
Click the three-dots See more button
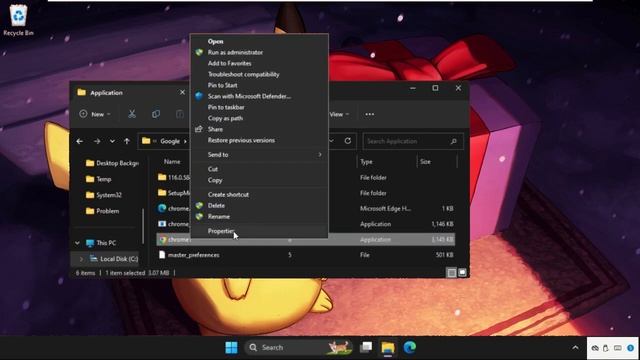pyautogui.click(x=369, y=114)
